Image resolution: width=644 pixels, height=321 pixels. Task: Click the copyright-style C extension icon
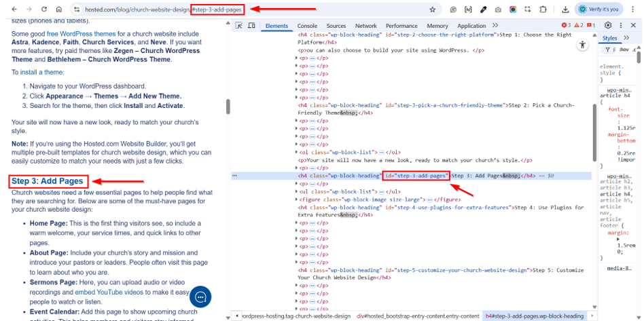tap(453, 10)
